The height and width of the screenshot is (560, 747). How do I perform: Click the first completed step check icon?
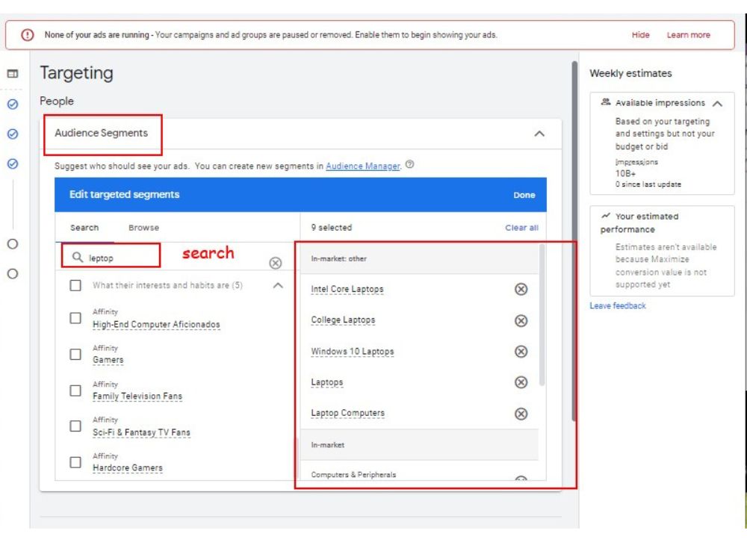(x=13, y=105)
